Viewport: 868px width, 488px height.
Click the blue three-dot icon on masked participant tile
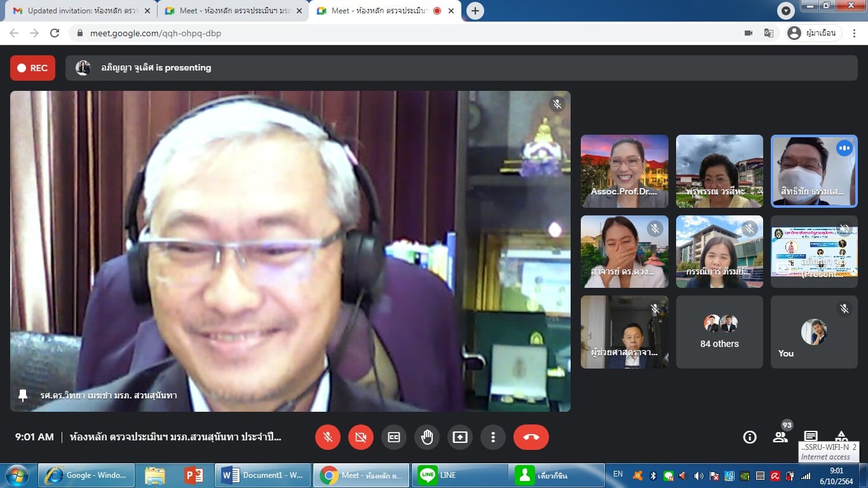(844, 148)
